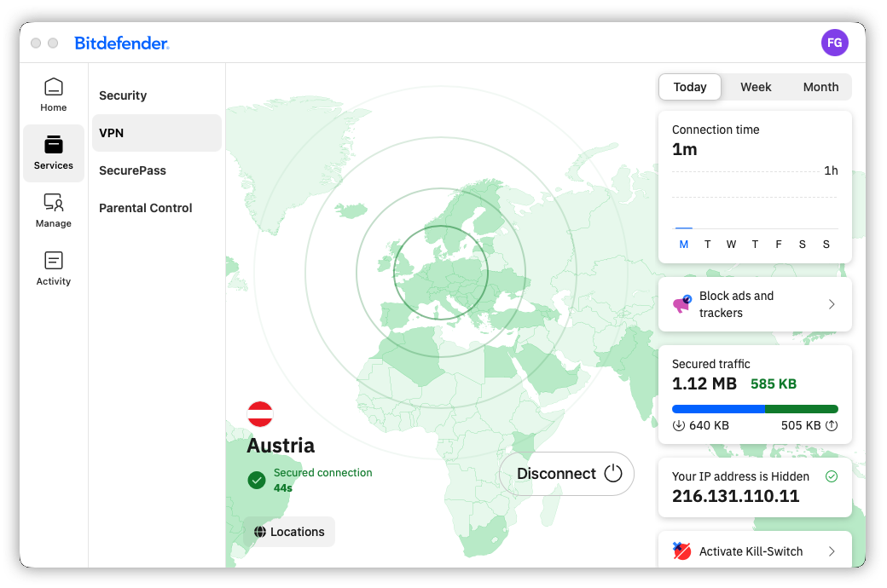Click the download arrow next to 640 KB
The image size is (887, 588).
678,425
